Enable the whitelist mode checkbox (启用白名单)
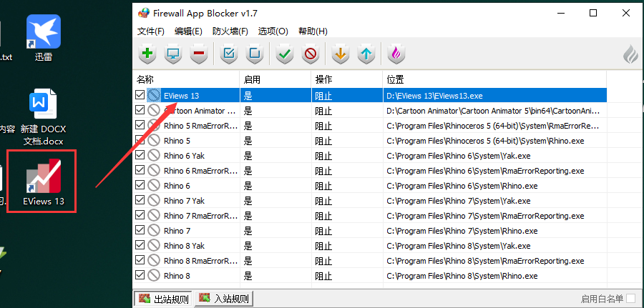Screen dimensions: 644x308 click(630, 299)
